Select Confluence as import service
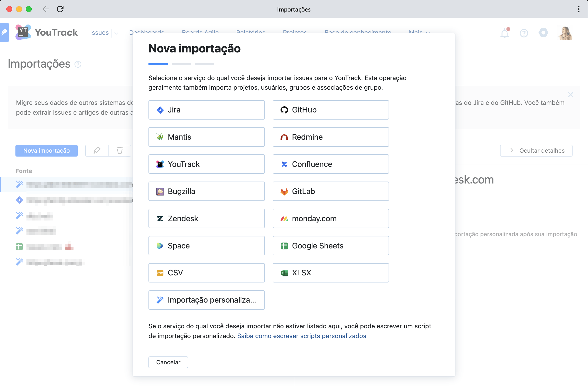This screenshot has height=392, width=588. coord(331,164)
